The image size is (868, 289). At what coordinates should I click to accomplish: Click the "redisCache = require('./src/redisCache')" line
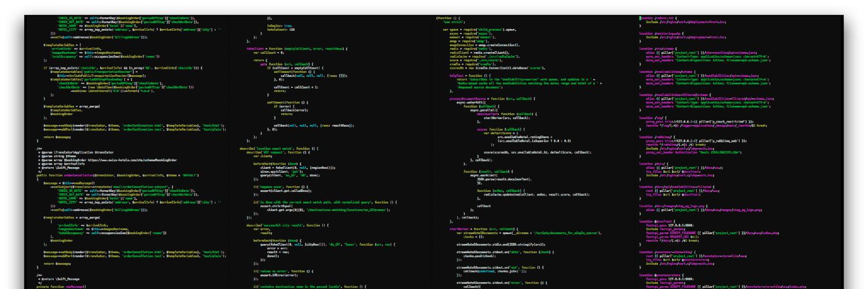click(x=485, y=56)
